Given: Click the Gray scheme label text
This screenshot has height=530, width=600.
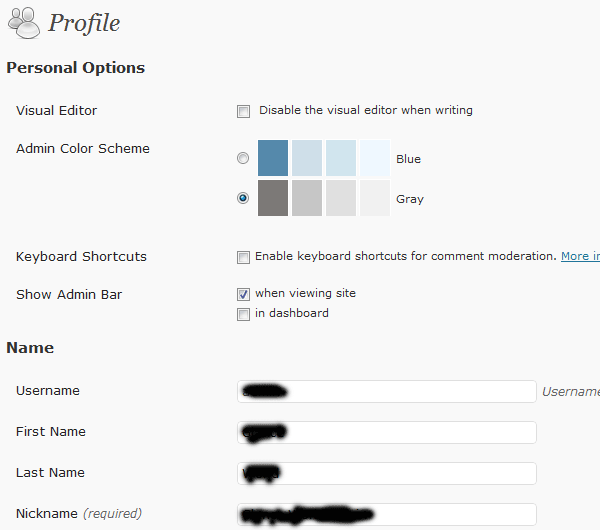Looking at the screenshot, I should pyautogui.click(x=410, y=199).
